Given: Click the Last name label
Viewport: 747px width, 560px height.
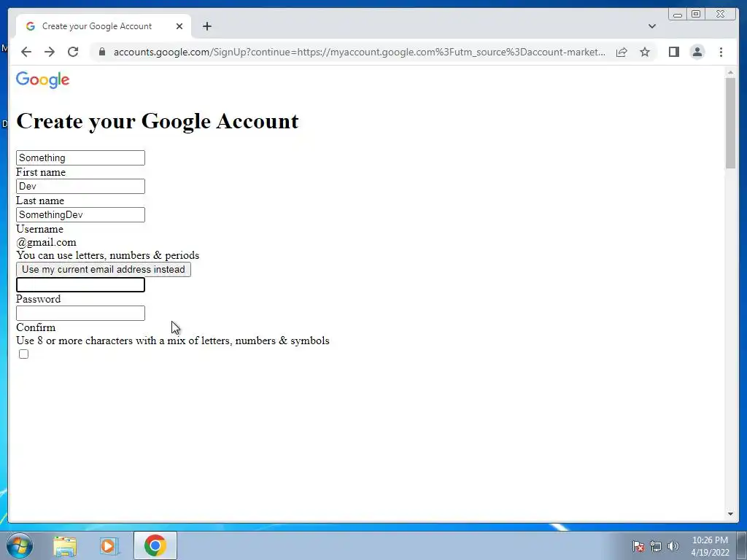Looking at the screenshot, I should (40, 201).
